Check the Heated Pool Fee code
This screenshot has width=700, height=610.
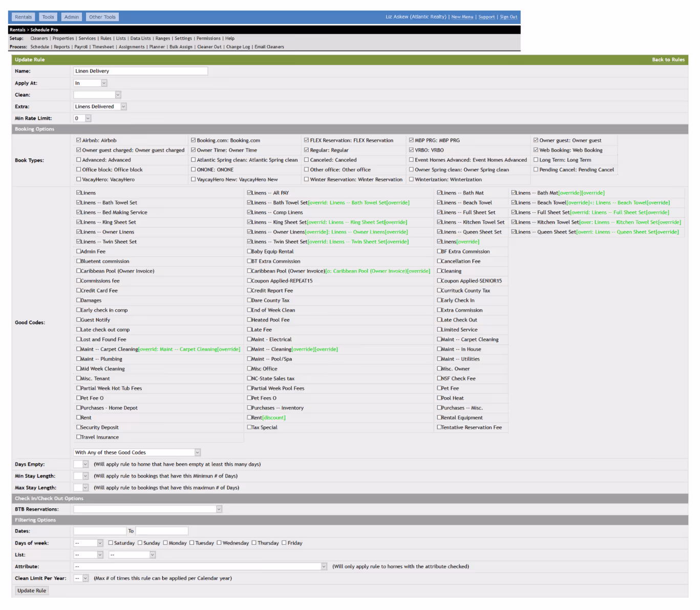point(249,320)
